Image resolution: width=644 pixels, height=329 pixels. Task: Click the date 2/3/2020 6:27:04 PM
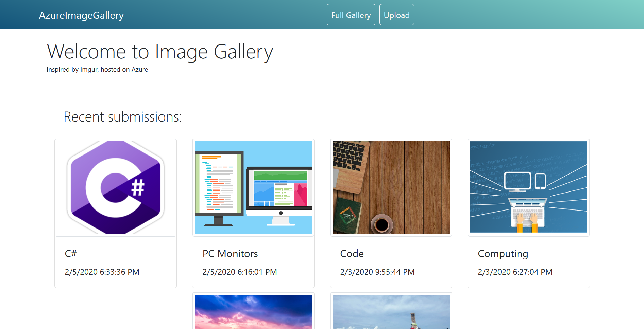[515, 272]
